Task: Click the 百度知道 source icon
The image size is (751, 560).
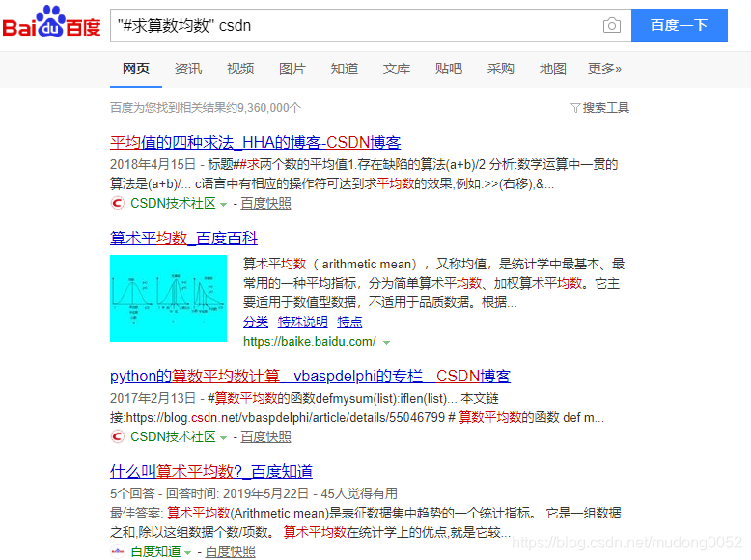Action: 118,552
